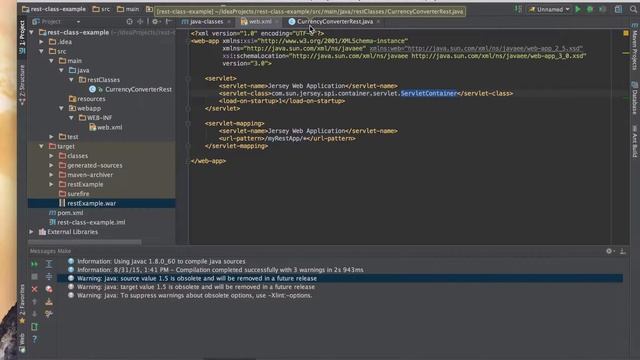
Task: Go to previous message with up arrow
Action: tap(35, 302)
